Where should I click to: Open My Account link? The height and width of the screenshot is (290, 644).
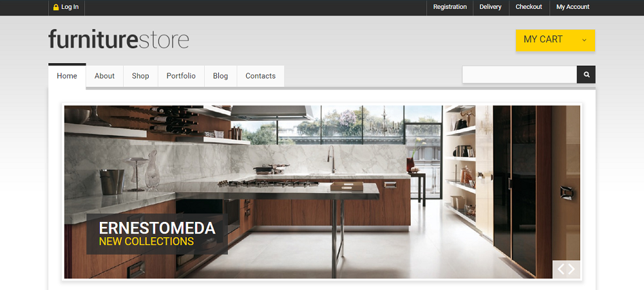(573, 7)
